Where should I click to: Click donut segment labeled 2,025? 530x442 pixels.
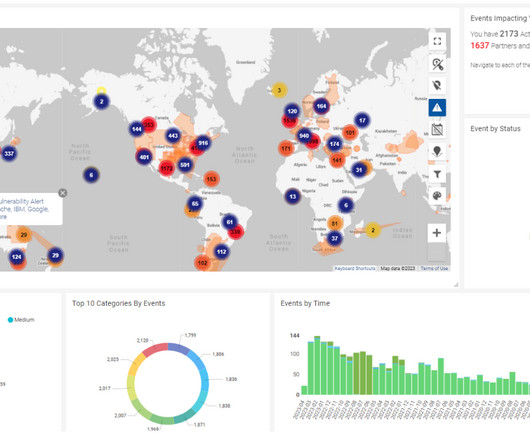pos(136,363)
